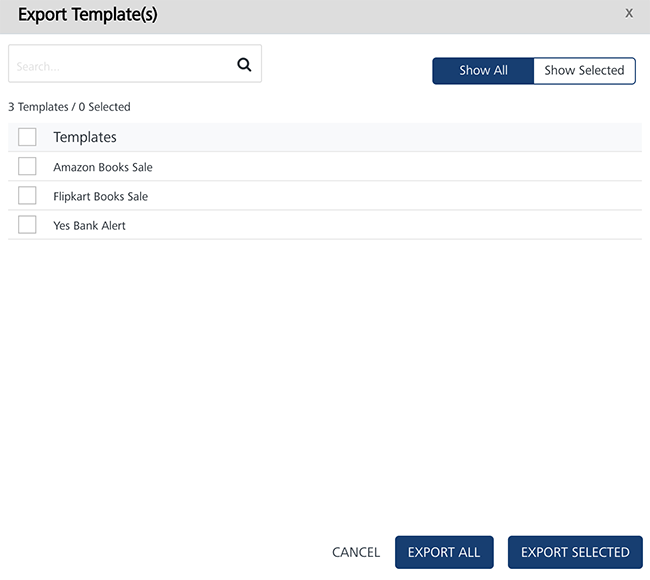This screenshot has height=580, width=650.
Task: Switch to the Show Selected view
Action: coord(584,71)
